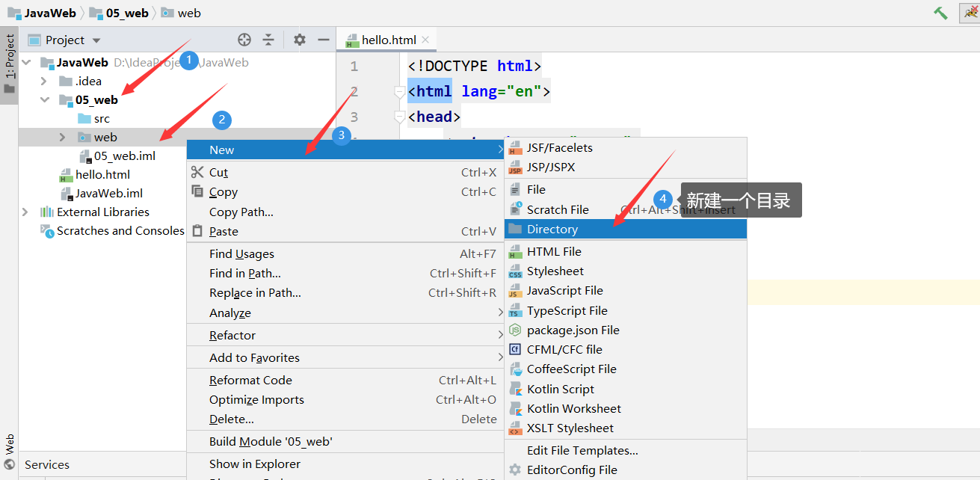Click Reformat Code in the context menu
The width and height of the screenshot is (980, 480).
pos(250,380)
